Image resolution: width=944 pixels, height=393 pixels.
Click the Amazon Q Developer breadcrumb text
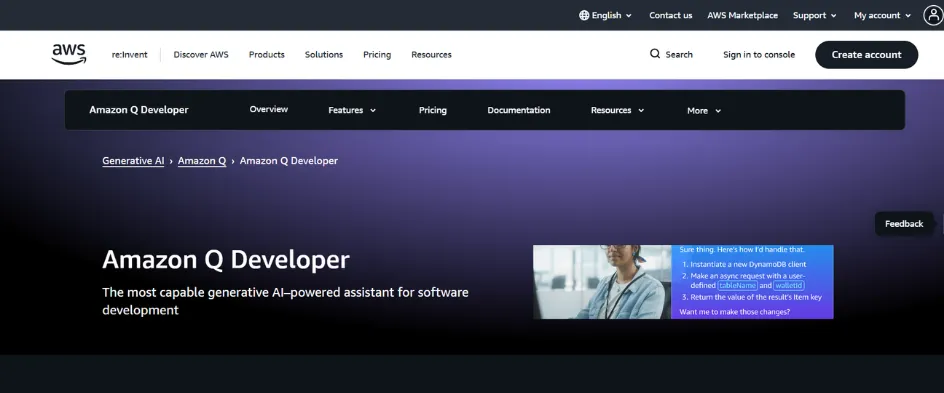click(288, 161)
